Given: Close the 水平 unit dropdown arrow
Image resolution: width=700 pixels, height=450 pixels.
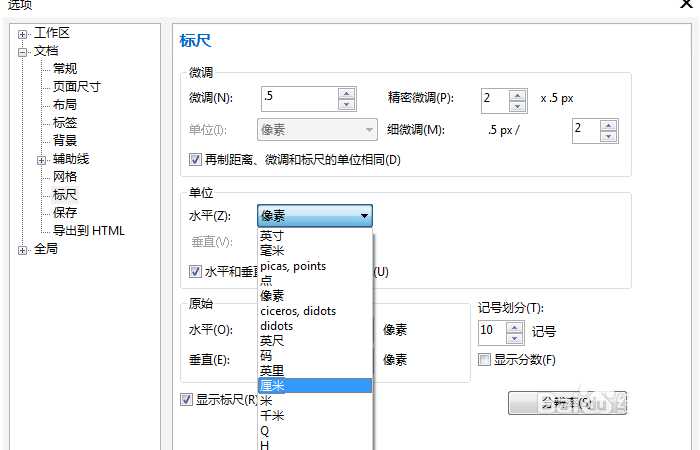Looking at the screenshot, I should (x=364, y=215).
